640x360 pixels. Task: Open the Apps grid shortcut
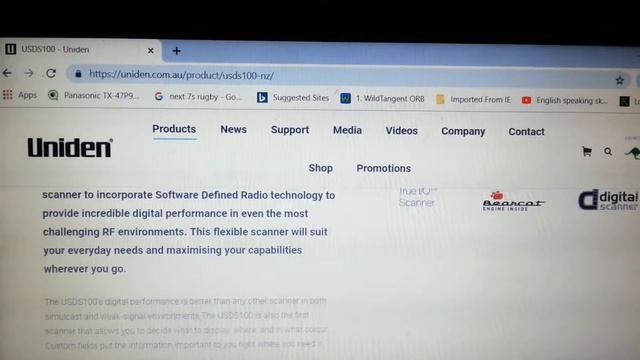pyautogui.click(x=20, y=95)
